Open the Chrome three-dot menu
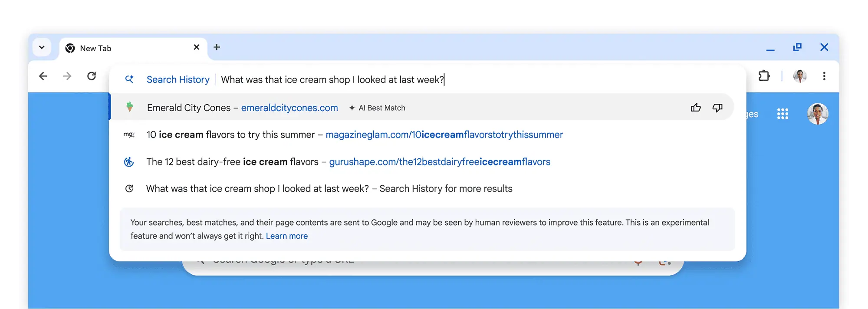Screen dimensions: 868x309 pos(824,76)
